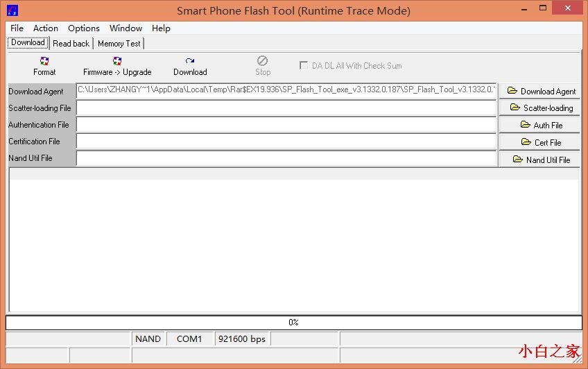Screen dimensions: 588x369
Task: Click the Scatter-loading File row label
Action: click(40, 108)
